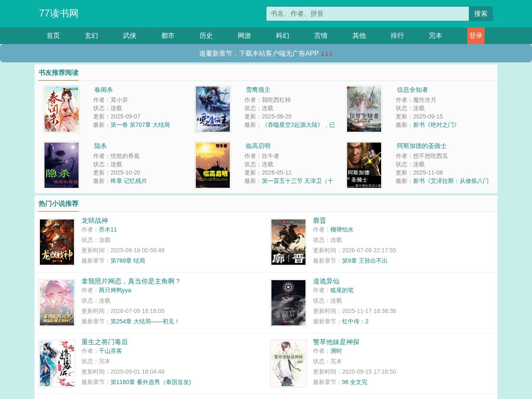Select the 都市 category

tap(168, 36)
